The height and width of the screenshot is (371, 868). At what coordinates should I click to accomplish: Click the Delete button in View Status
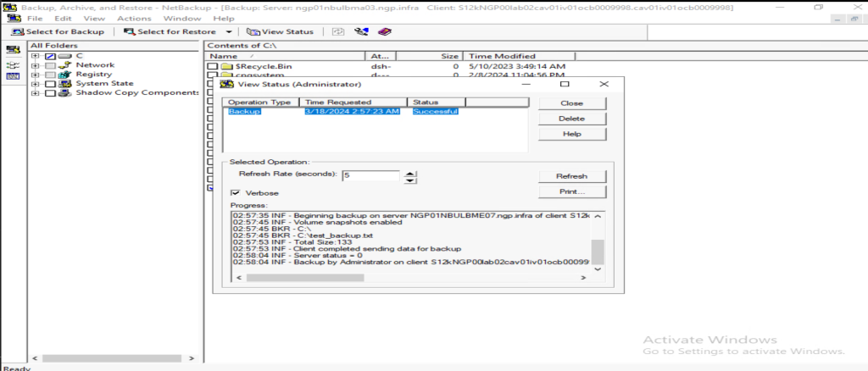[x=572, y=119]
